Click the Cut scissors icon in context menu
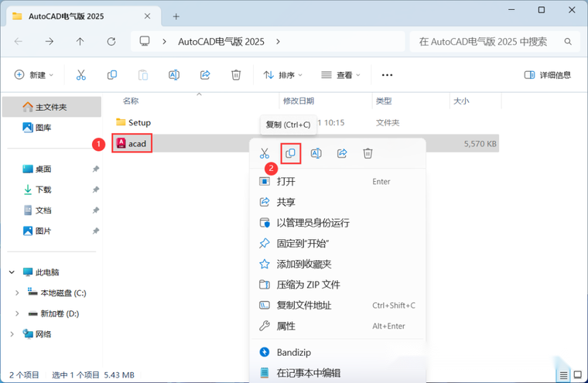 265,153
